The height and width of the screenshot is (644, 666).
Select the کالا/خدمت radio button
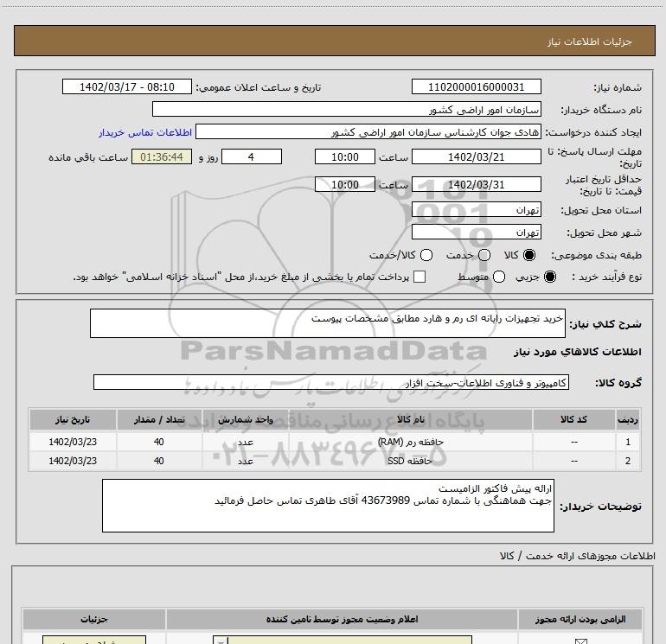426,255
